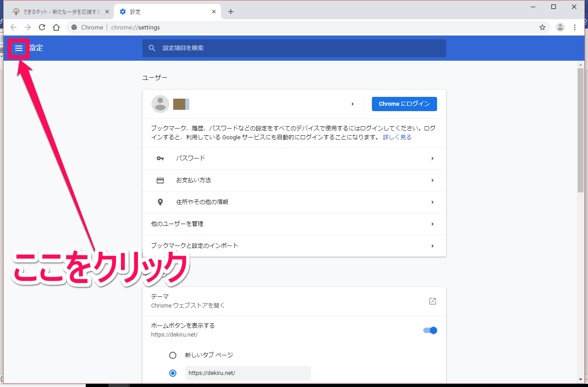Screen dimensions: 588x387
Task: Open the home page via home icon
Action: point(56,27)
